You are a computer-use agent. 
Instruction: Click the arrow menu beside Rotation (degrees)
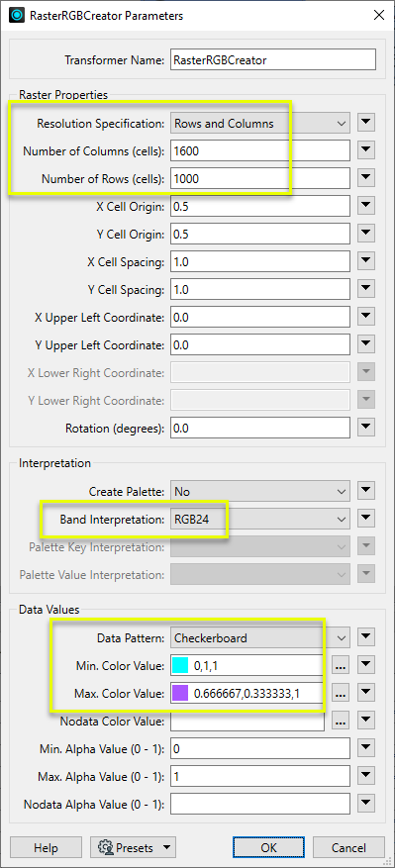coord(366,427)
